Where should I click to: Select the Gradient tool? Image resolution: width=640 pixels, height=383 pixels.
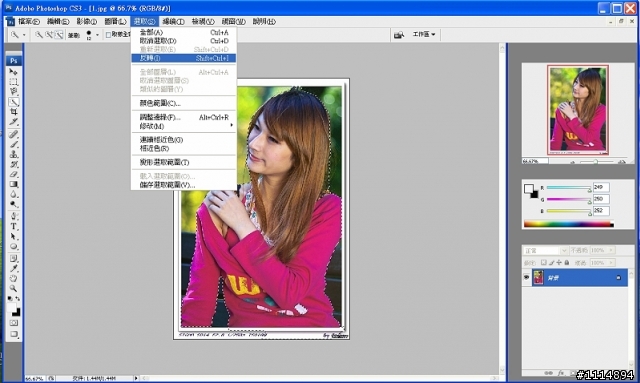(x=13, y=184)
